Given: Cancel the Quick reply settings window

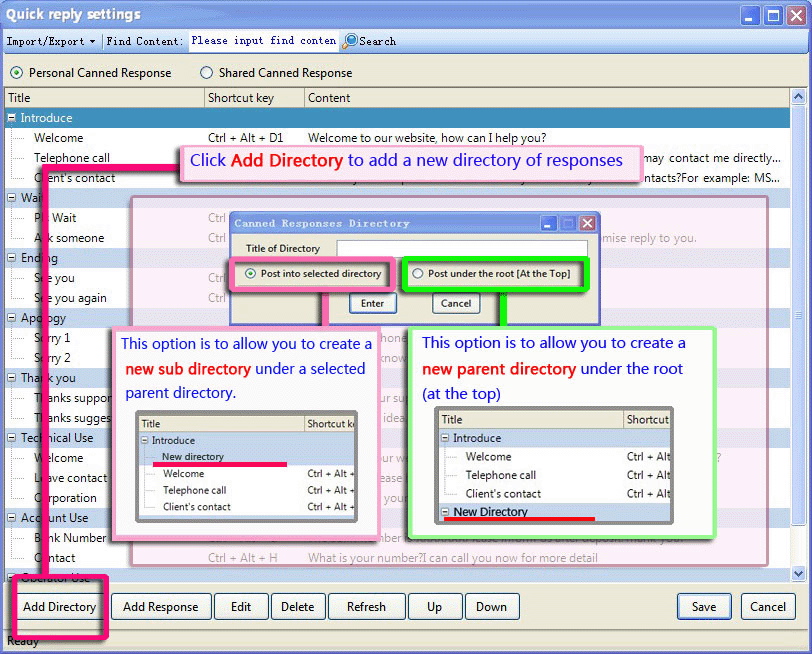Looking at the screenshot, I should pos(768,607).
